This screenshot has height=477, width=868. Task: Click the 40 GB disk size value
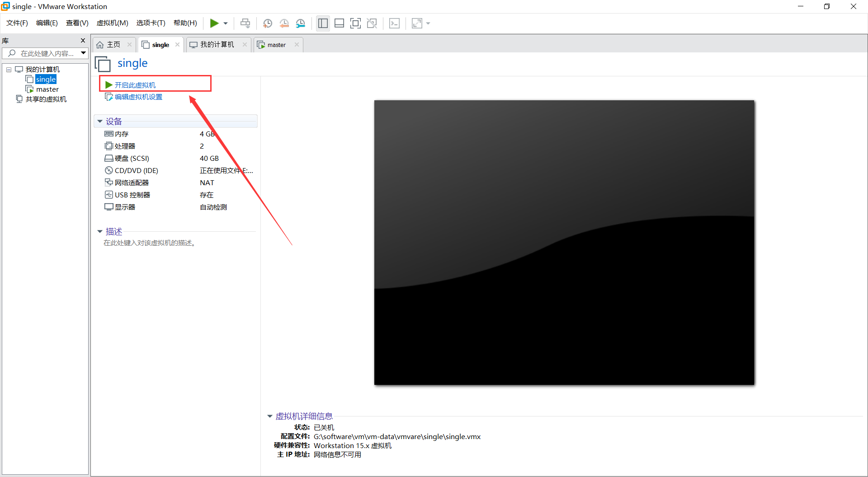point(209,159)
